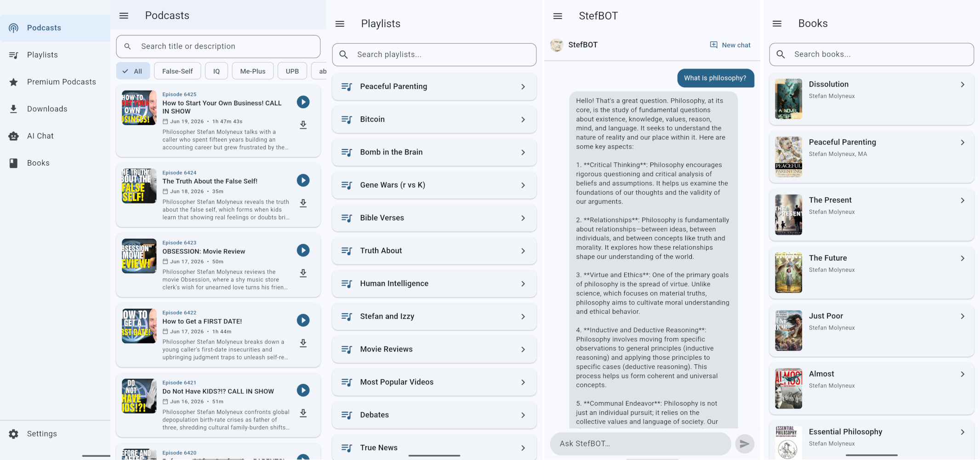
Task: Open the Almost book cover thumbnail
Action: (788, 389)
